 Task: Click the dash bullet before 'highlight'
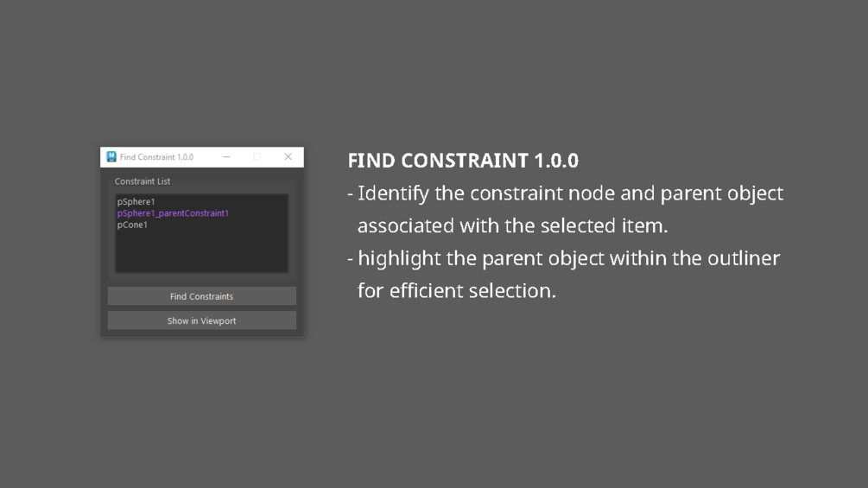[x=351, y=259]
